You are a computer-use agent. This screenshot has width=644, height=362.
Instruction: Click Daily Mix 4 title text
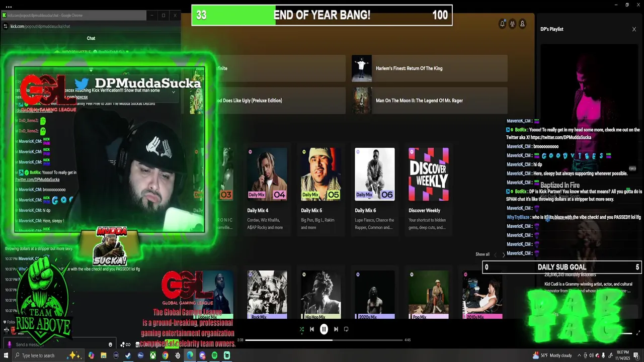pyautogui.click(x=258, y=211)
